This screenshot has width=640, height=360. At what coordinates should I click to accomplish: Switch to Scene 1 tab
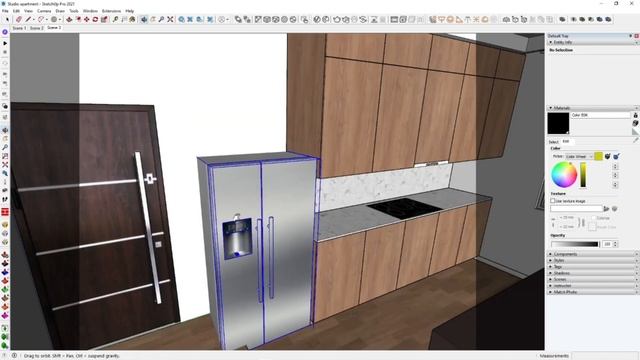click(19, 28)
